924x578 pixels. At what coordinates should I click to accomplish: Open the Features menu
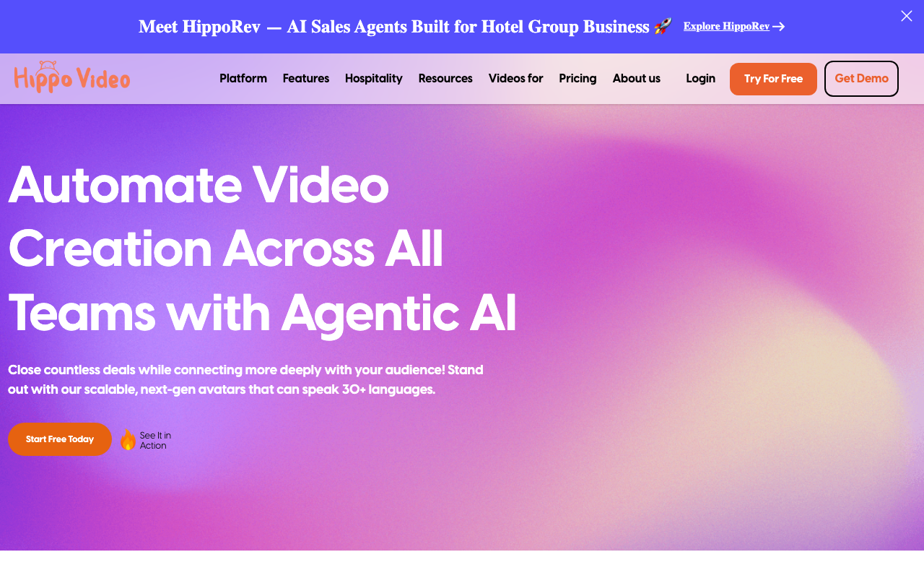click(x=306, y=79)
